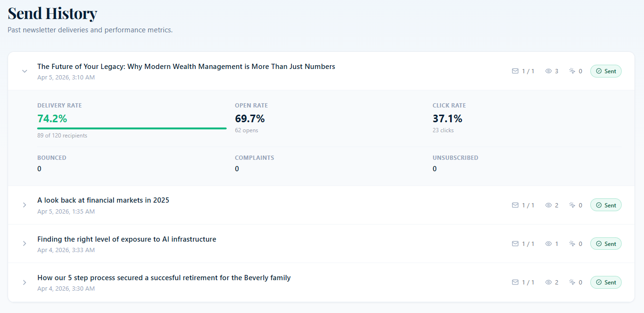Open the How our 5 step process title
Screen dimensions: 644x313
click(164, 277)
